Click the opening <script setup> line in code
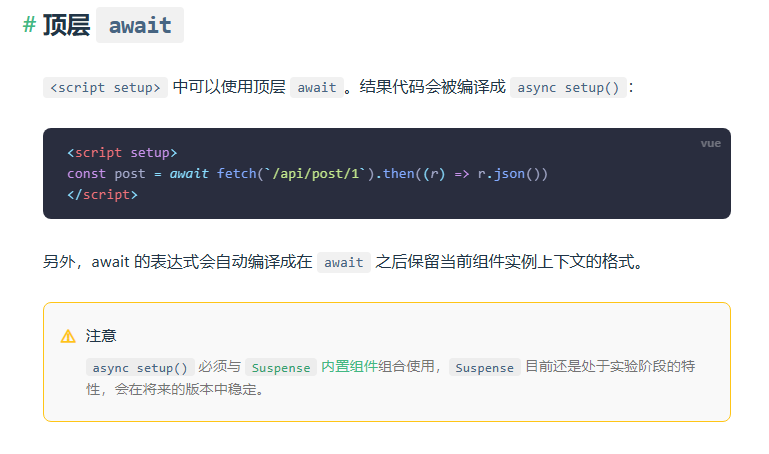The image size is (769, 454). (x=122, y=152)
